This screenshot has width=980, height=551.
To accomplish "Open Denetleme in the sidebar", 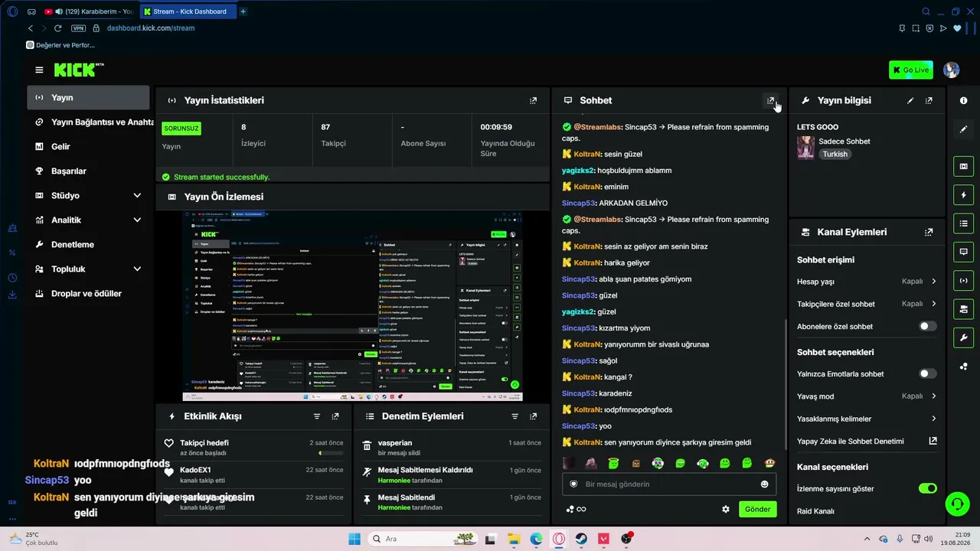I will pos(89,244).
